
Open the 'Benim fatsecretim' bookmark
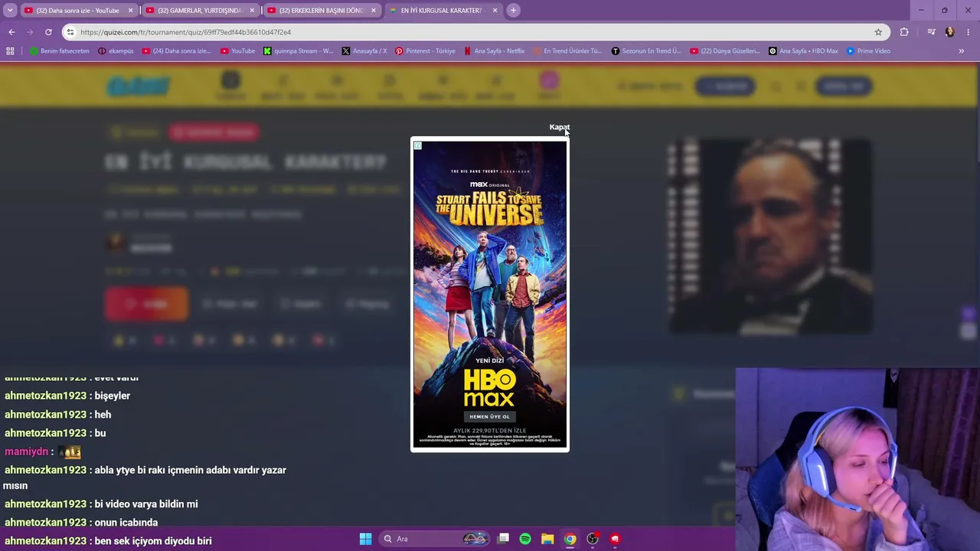60,51
